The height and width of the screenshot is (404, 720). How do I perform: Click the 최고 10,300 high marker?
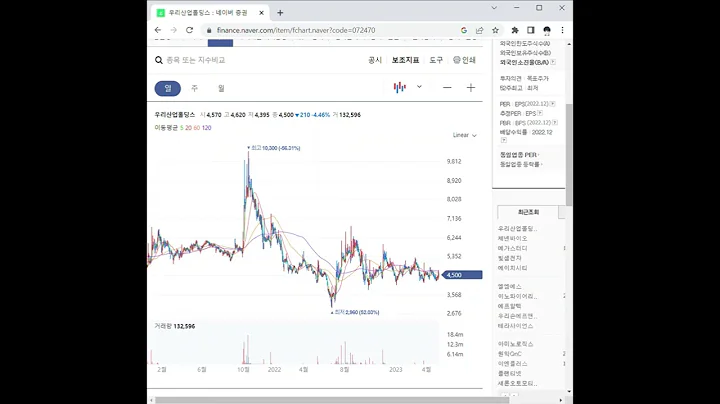274,148
